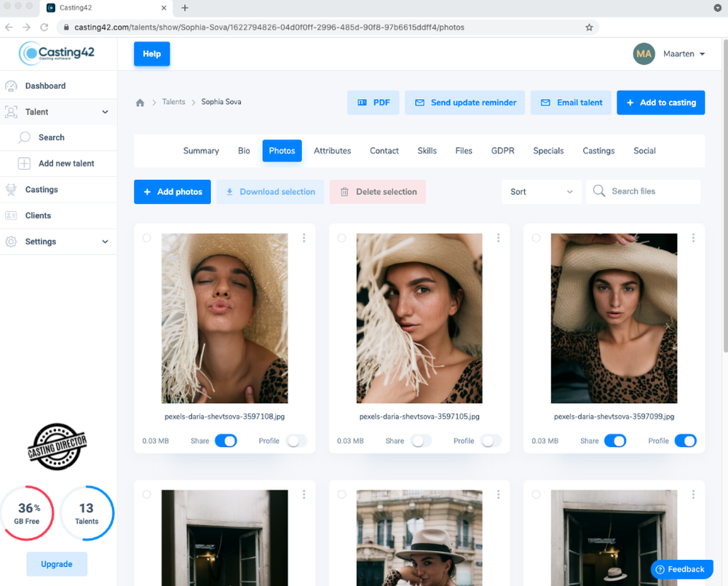Screen dimensions: 728x586
Task: Click the Castings director chair icon
Action: tap(11, 189)
